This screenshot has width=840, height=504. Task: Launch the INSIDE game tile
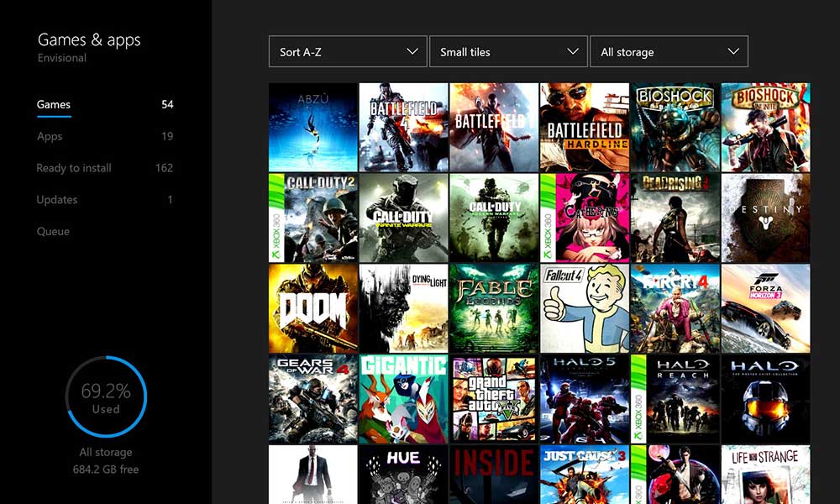(x=494, y=475)
